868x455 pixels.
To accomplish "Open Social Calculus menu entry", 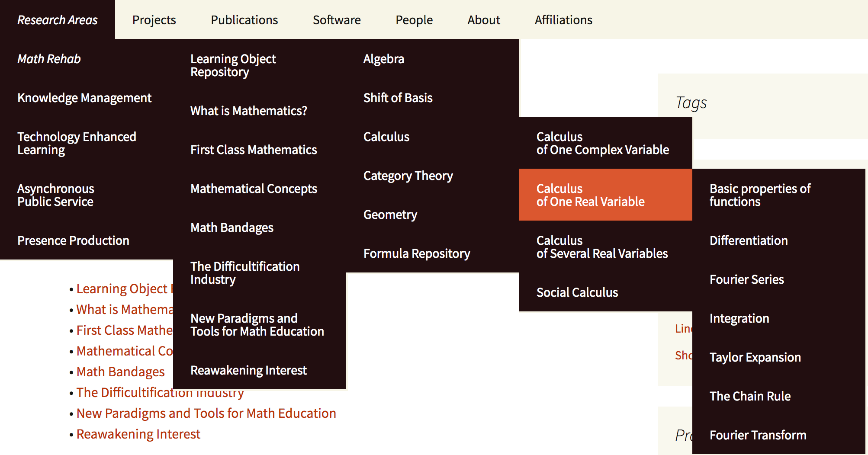I will [x=577, y=292].
